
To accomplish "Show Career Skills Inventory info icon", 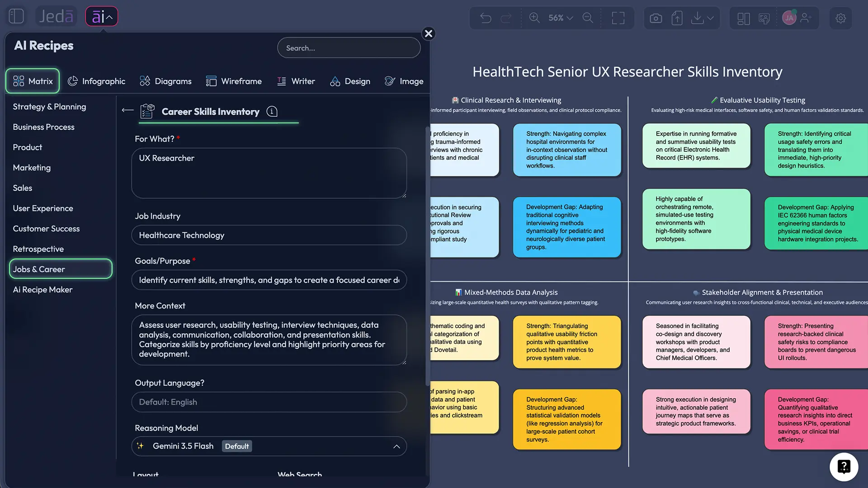I will coord(272,112).
